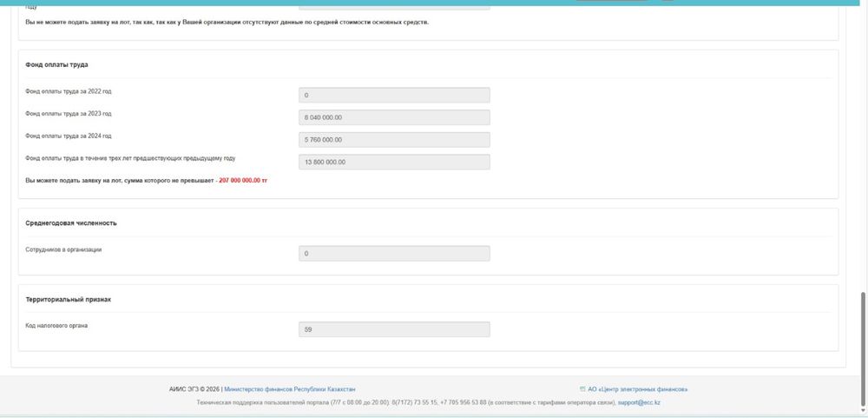The height and width of the screenshot is (418, 868).
Task: Click the three-year payroll total field 13 800 000.00
Action: click(x=394, y=162)
